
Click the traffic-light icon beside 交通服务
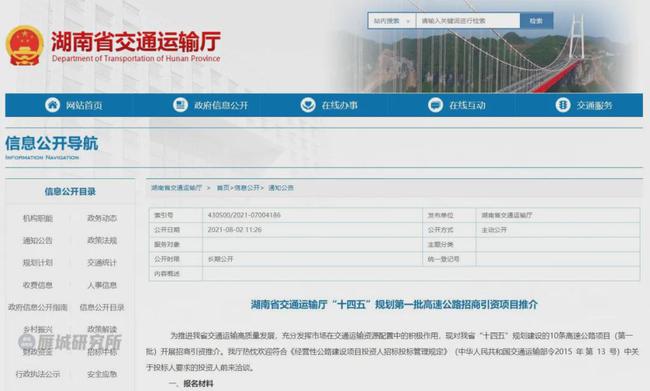(563, 105)
